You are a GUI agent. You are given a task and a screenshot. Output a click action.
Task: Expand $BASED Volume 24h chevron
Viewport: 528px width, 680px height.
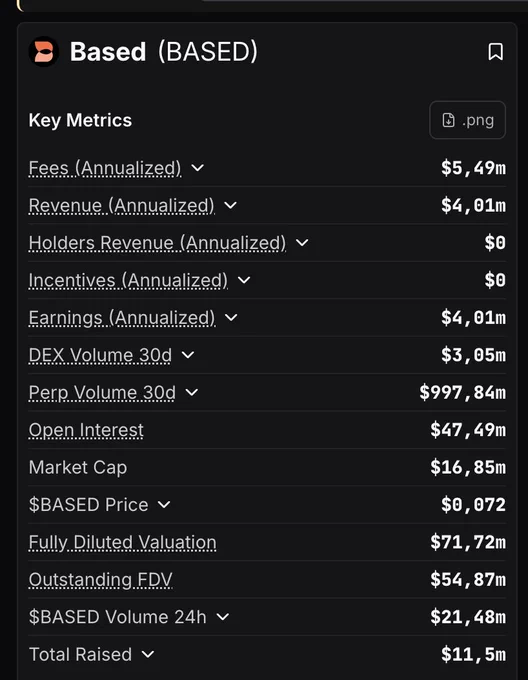click(x=222, y=617)
